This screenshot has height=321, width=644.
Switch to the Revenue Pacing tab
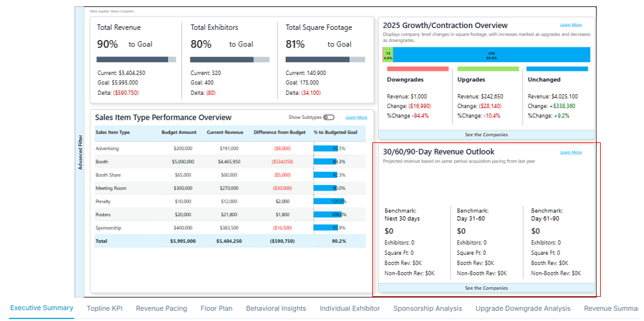click(x=162, y=308)
